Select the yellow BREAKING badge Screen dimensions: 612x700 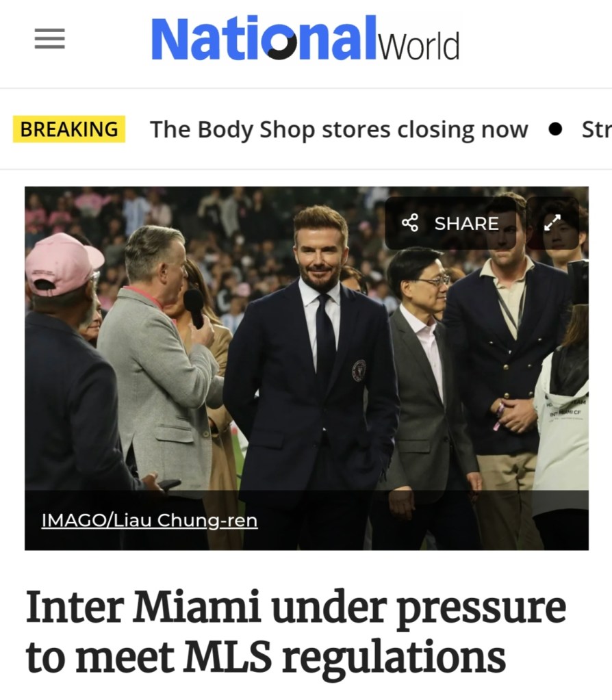69,129
